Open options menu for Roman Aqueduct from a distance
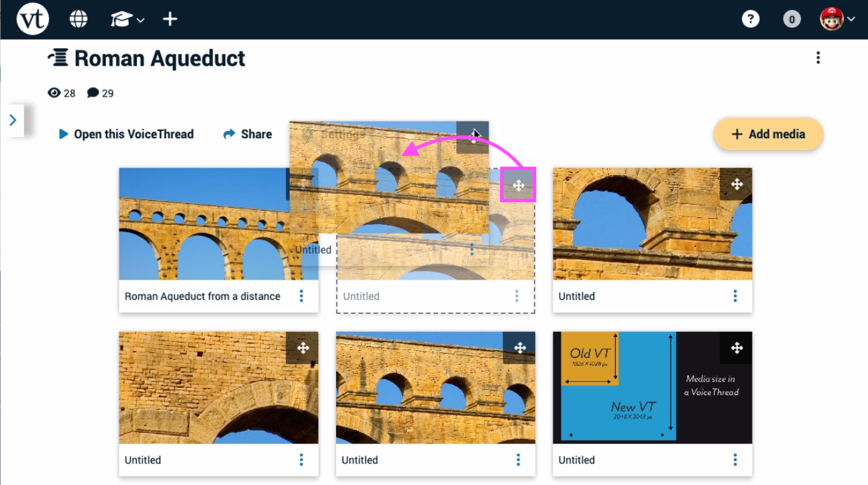This screenshot has height=485, width=868. (301, 296)
